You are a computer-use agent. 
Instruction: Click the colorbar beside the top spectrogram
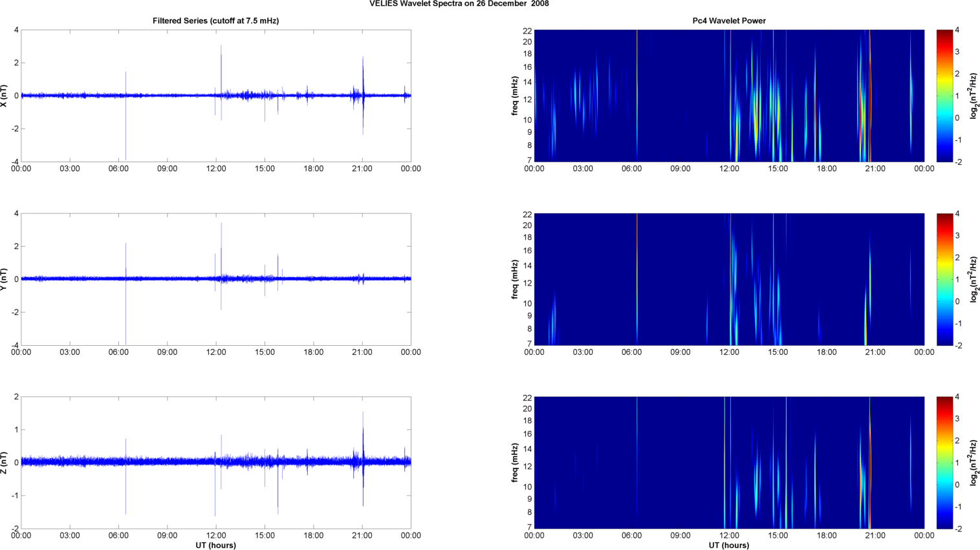[x=944, y=96]
